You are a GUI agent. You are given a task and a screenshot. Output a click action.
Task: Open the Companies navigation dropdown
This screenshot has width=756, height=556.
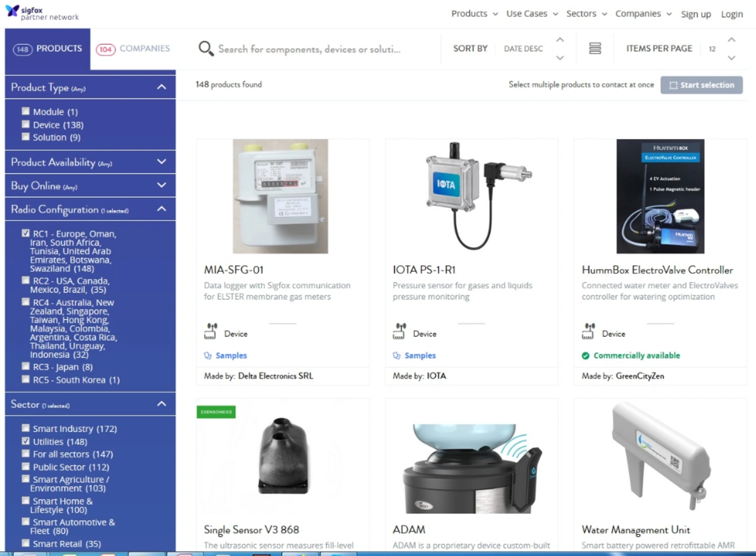[643, 14]
